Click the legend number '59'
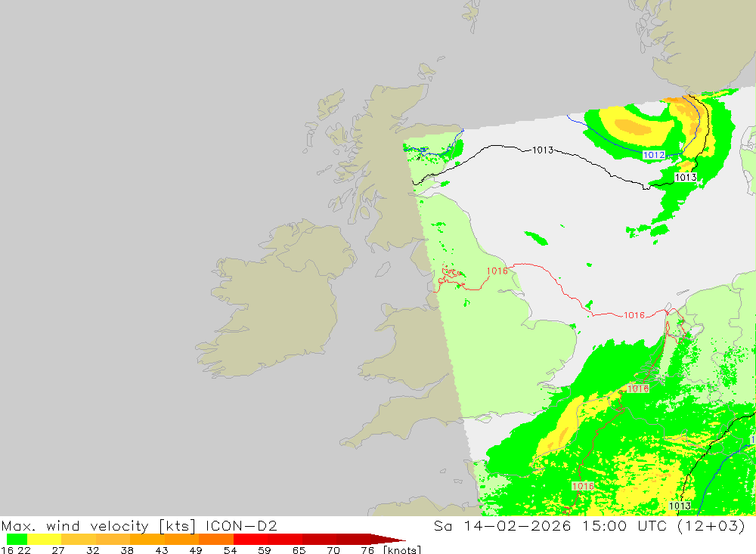Screen dimensions: 756x554 [265, 550]
